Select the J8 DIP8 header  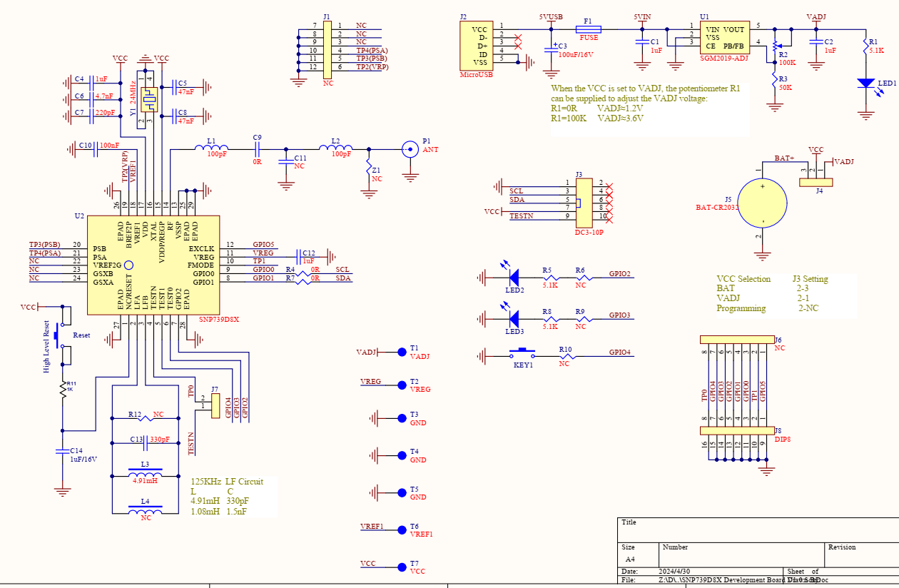point(736,431)
